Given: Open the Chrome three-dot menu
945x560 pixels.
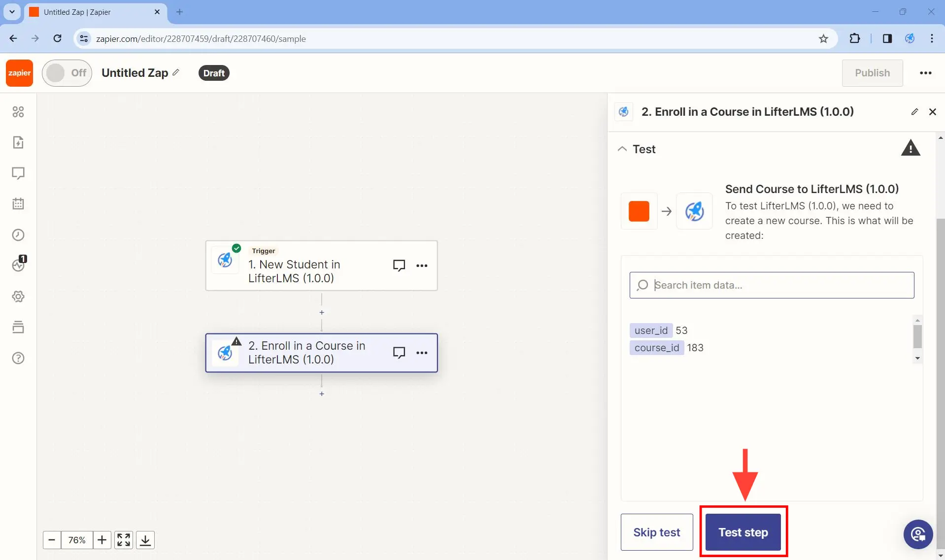Looking at the screenshot, I should (932, 38).
